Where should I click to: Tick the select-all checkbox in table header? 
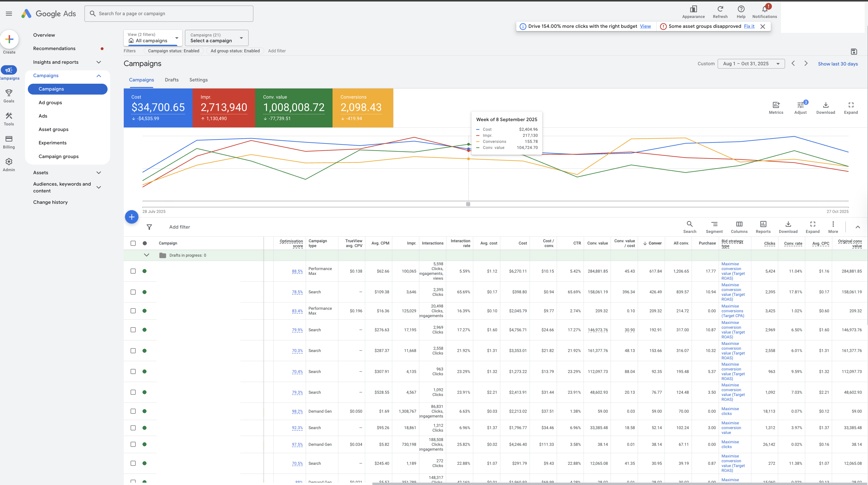click(133, 243)
